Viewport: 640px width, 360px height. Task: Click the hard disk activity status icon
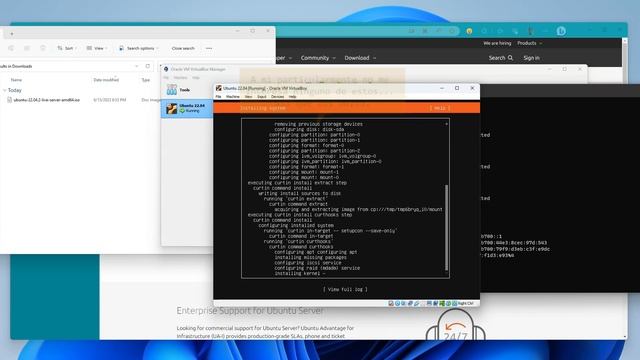point(391,304)
